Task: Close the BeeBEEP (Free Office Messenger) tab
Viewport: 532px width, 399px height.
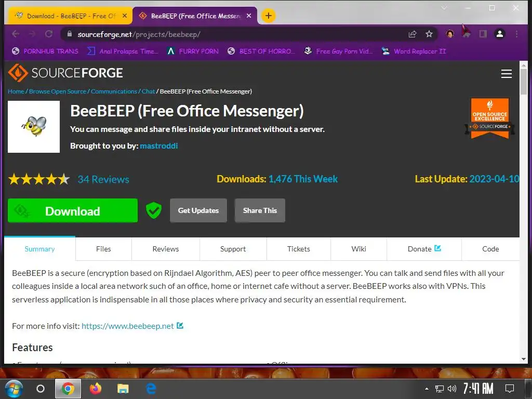Action: 249,16
